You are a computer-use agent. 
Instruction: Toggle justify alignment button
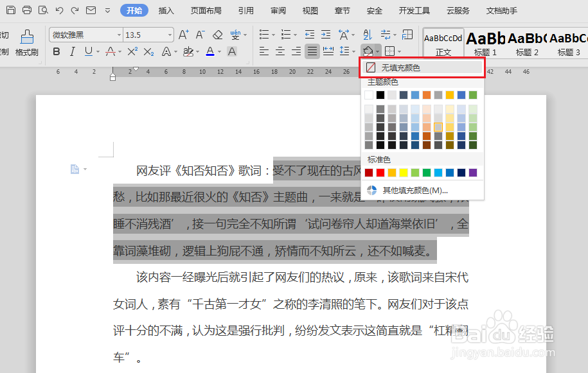coord(312,51)
